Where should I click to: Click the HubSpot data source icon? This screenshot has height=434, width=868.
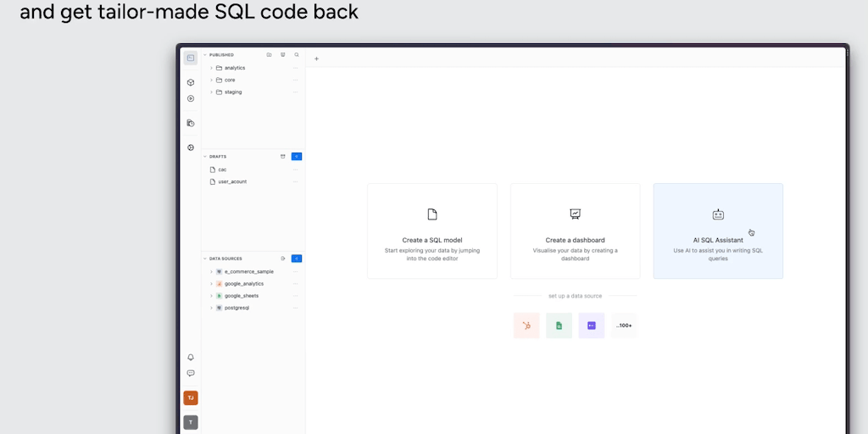[526, 325]
